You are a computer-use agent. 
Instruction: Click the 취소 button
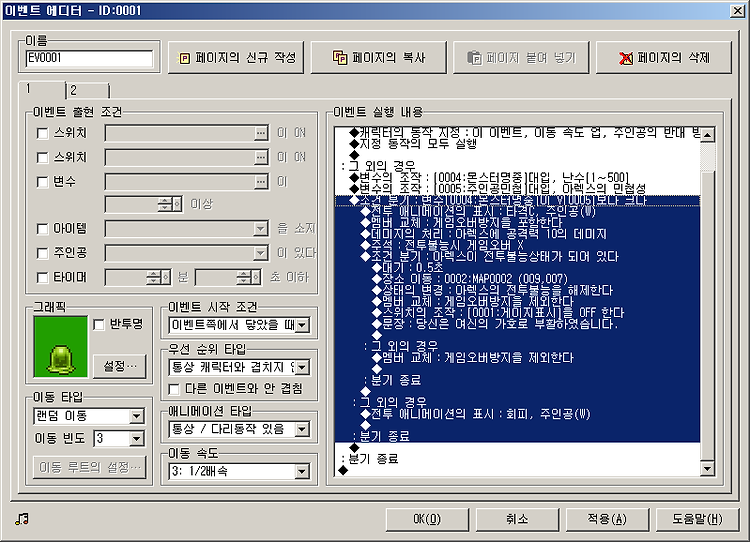[517, 519]
